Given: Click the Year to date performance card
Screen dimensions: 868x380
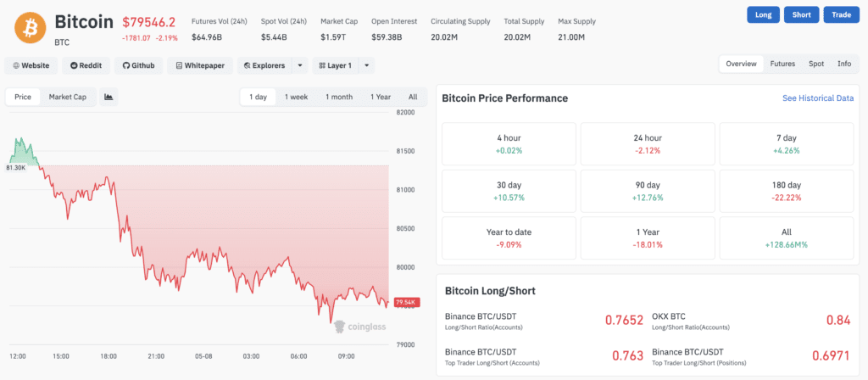Looking at the screenshot, I should [x=509, y=238].
